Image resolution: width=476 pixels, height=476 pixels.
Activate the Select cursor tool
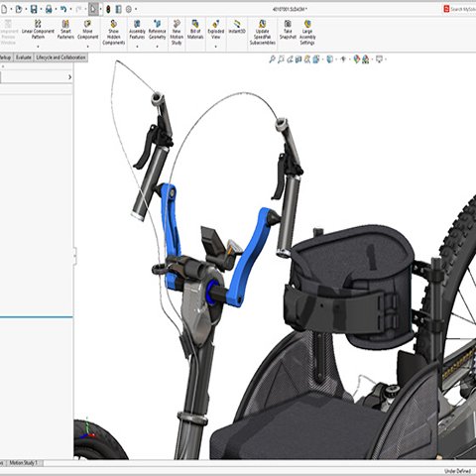pyautogui.click(x=93, y=9)
